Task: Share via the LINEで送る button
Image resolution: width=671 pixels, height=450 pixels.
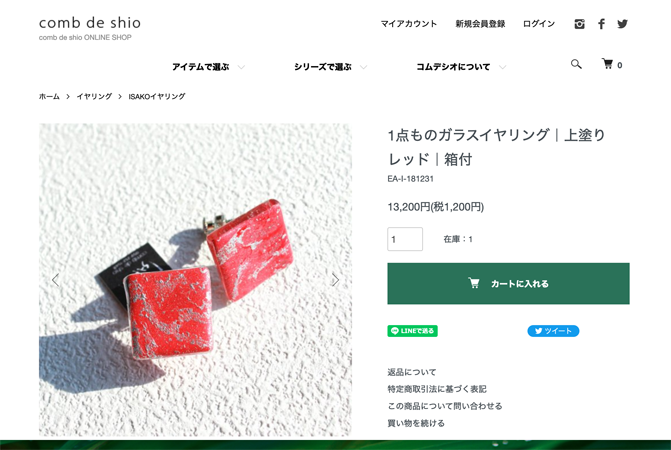Action: [x=413, y=331]
